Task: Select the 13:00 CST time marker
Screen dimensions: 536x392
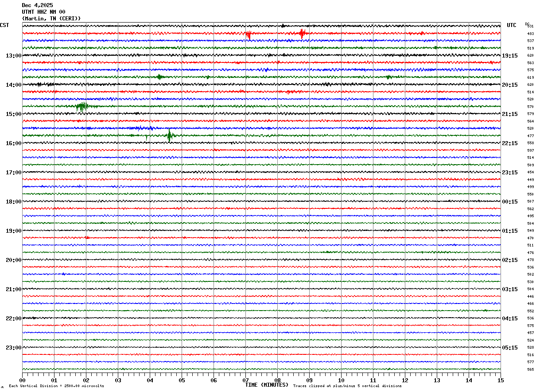Action: pyautogui.click(x=13, y=56)
